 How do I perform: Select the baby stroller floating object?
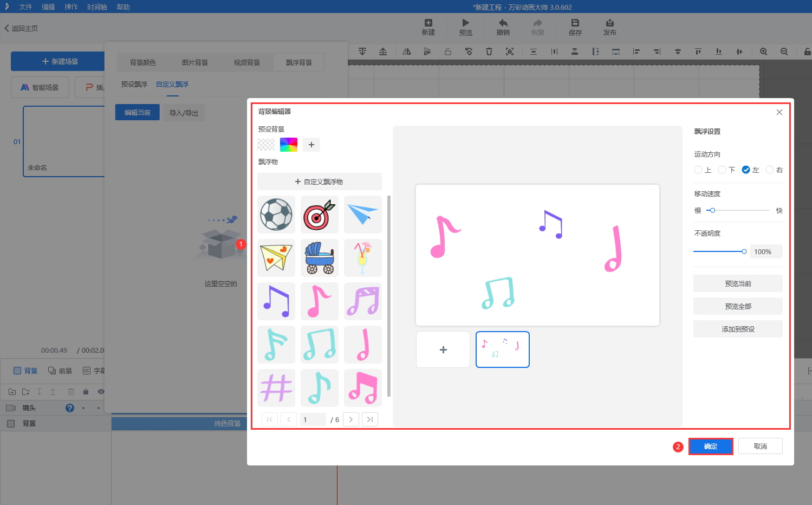click(x=320, y=258)
